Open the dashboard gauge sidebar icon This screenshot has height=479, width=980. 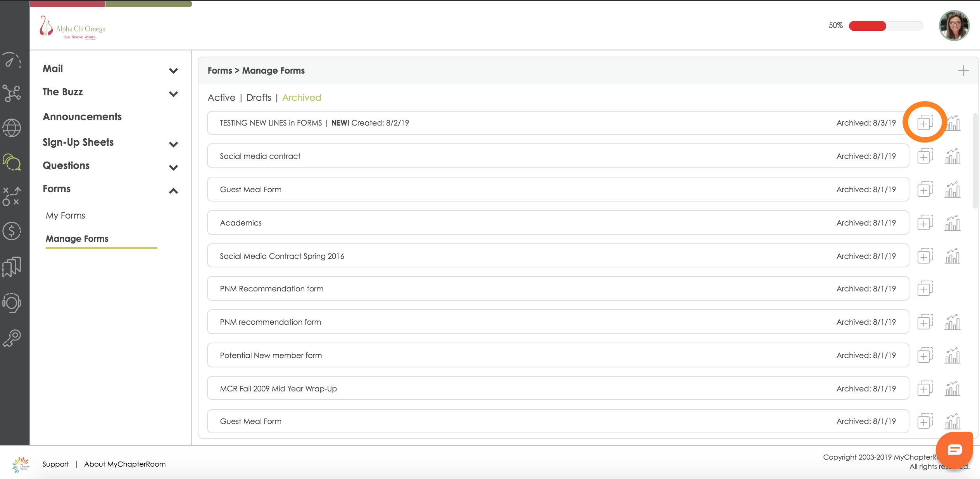click(12, 61)
